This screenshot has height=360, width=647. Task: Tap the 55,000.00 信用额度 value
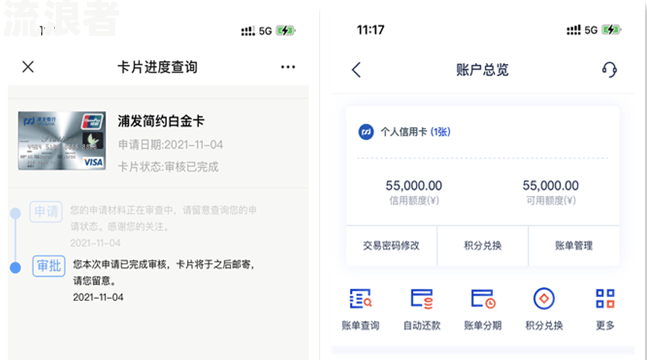414,186
